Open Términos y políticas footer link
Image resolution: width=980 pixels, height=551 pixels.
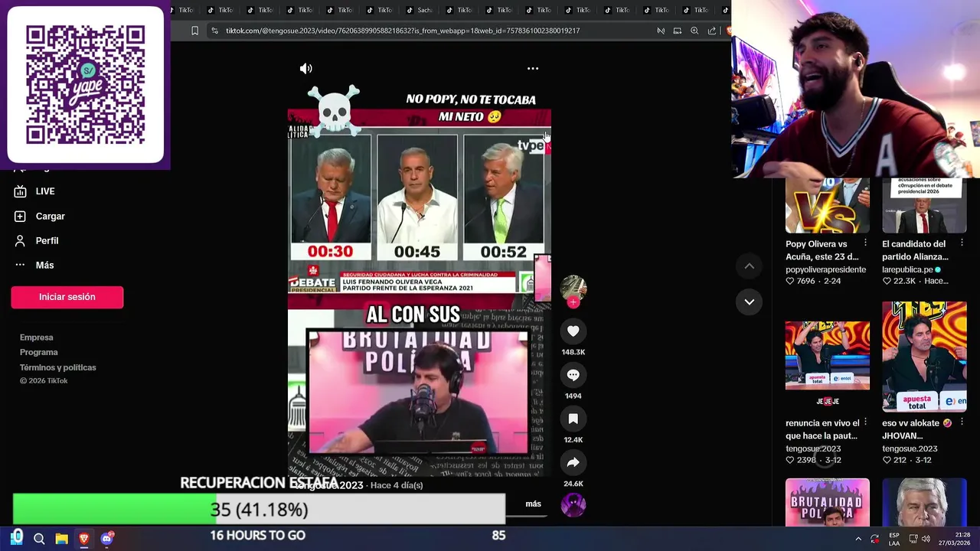tap(58, 368)
